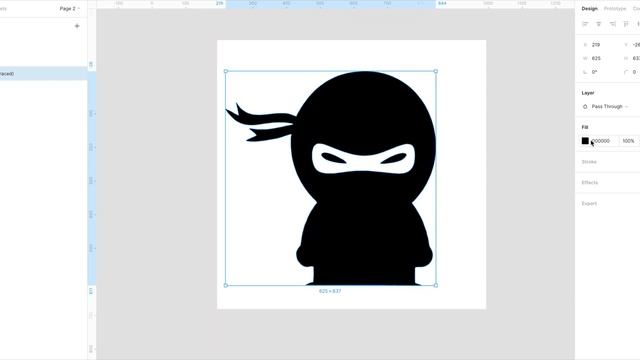Click the Layer section label
This screenshot has width=640, height=360.
[x=588, y=93]
